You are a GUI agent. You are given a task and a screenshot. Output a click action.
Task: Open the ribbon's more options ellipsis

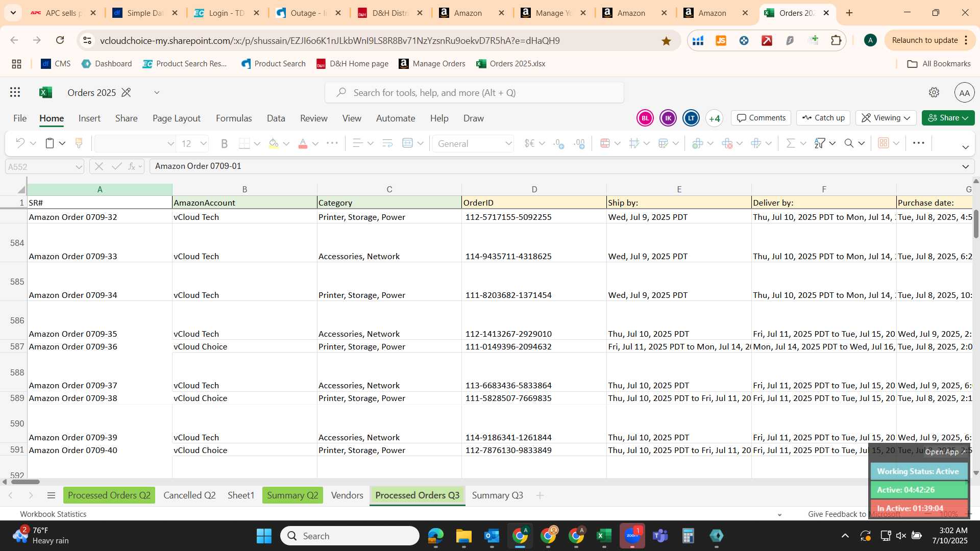click(x=919, y=143)
